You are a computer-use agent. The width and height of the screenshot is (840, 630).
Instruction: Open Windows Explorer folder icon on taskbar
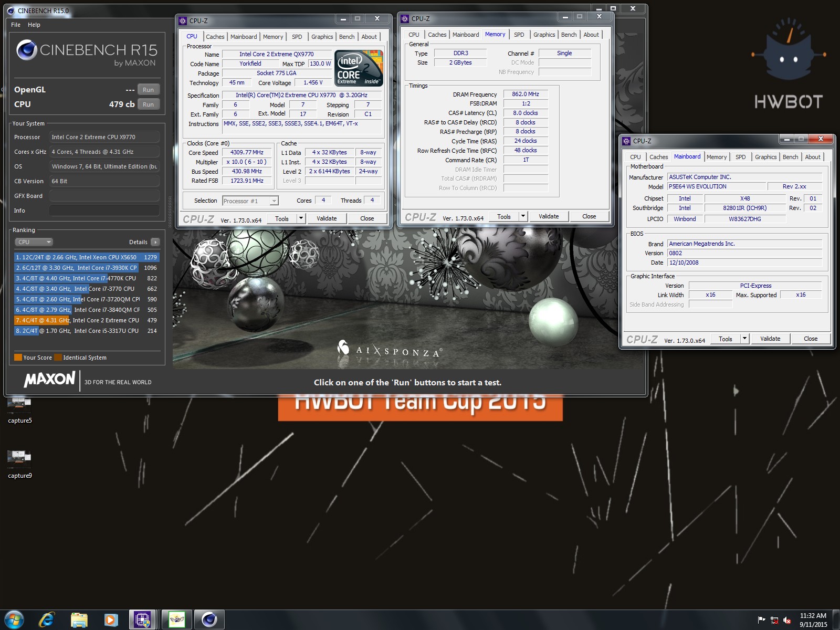[79, 620]
